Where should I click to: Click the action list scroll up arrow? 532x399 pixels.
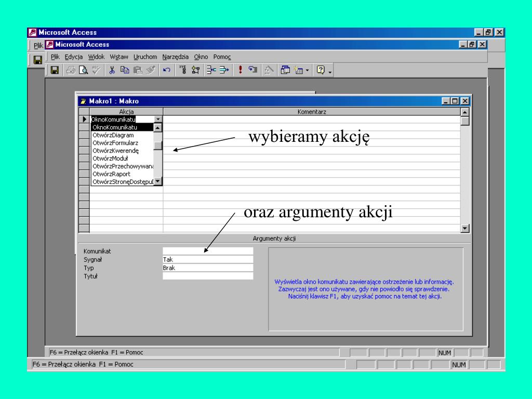158,128
